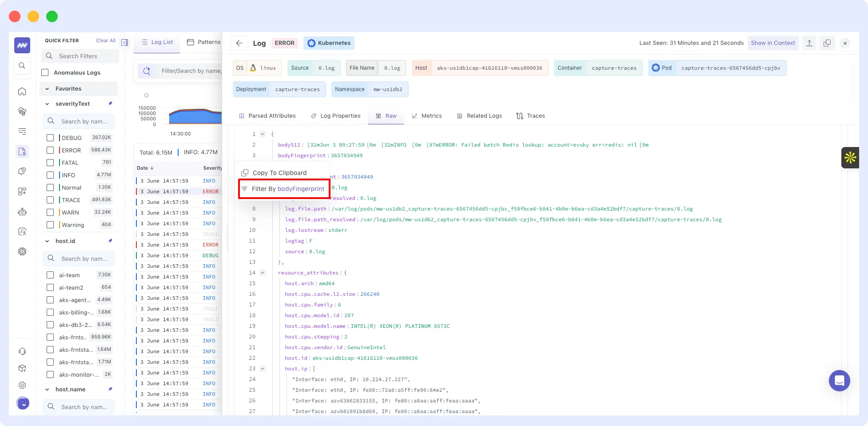Go back with the arrow next to Log
The width and height of the screenshot is (868, 426).
239,43
